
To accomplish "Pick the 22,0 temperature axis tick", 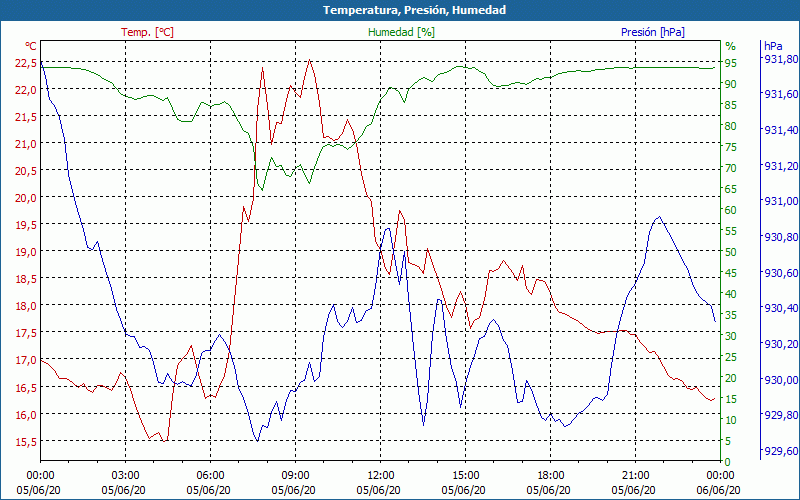I will [x=27, y=90].
